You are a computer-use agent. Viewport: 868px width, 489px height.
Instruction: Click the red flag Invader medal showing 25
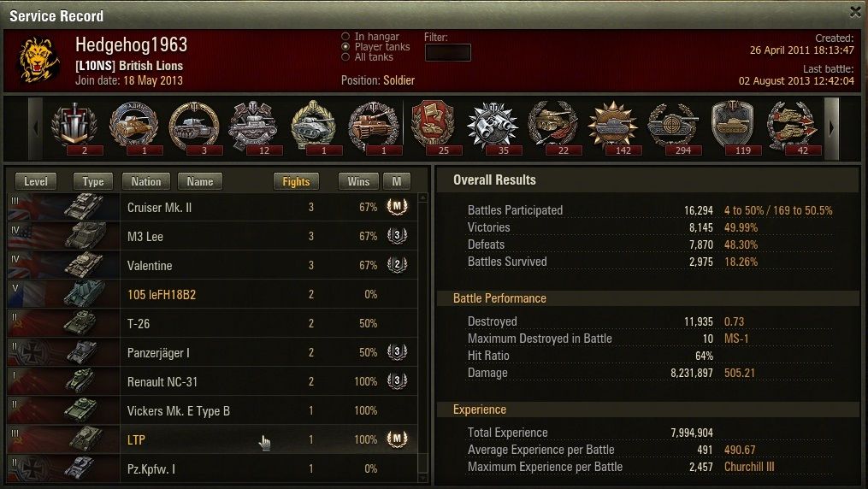pos(434,127)
